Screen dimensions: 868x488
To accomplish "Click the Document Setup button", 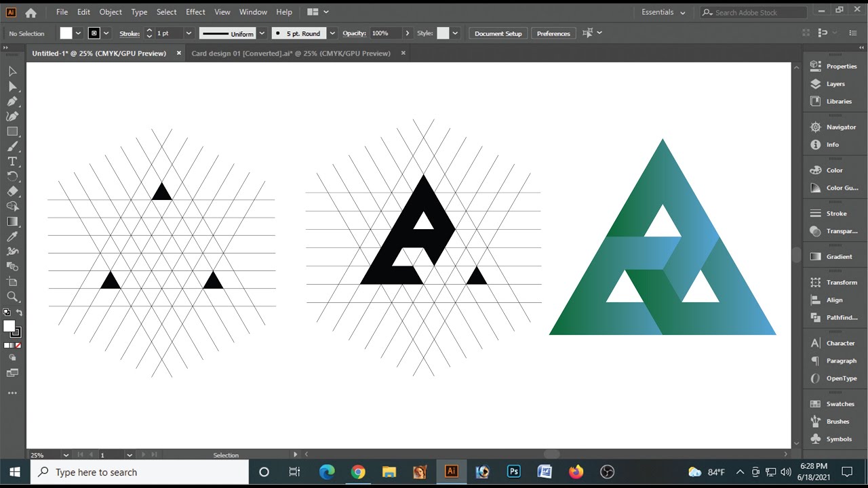I will (x=498, y=33).
